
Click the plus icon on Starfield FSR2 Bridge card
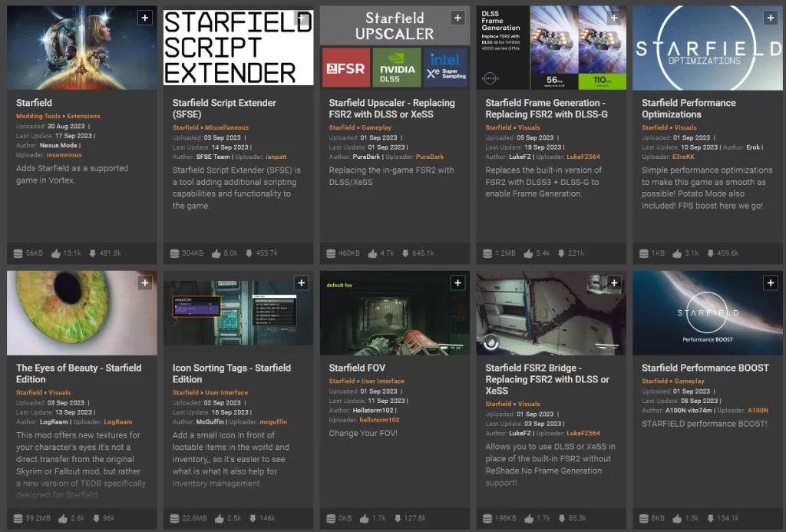[x=614, y=283]
